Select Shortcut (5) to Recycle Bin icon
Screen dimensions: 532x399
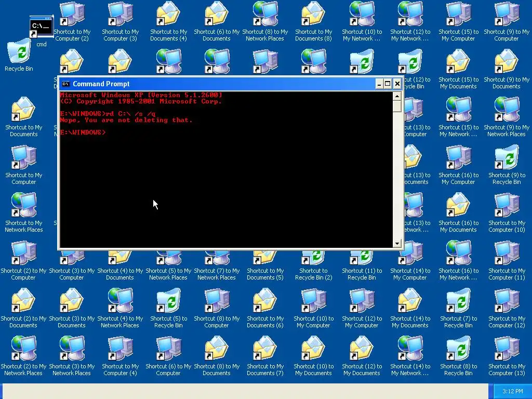click(x=168, y=301)
